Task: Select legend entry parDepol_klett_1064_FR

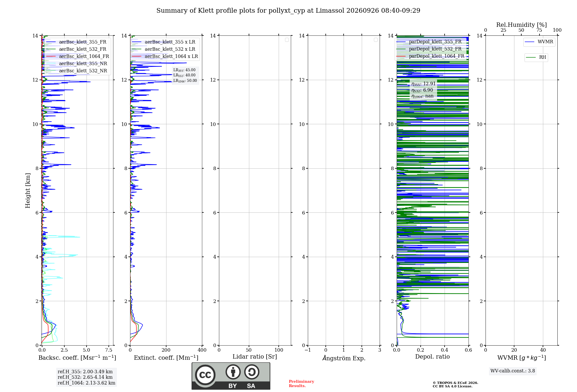Action: [x=430, y=56]
